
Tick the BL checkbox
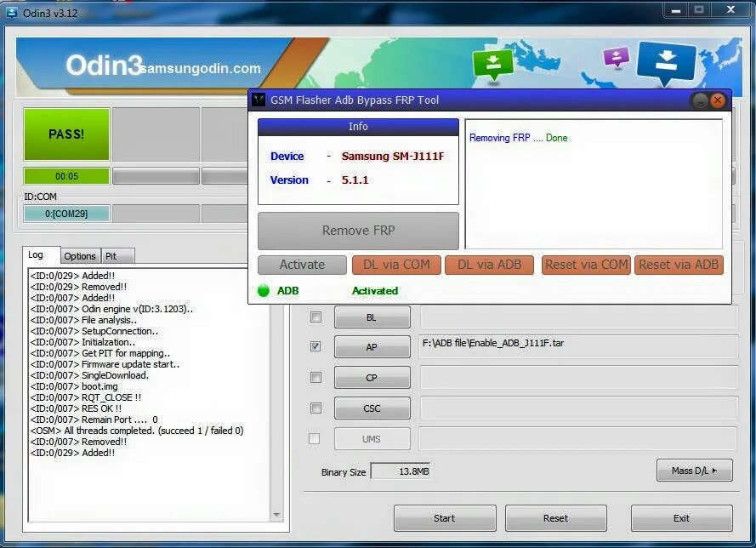(315, 317)
